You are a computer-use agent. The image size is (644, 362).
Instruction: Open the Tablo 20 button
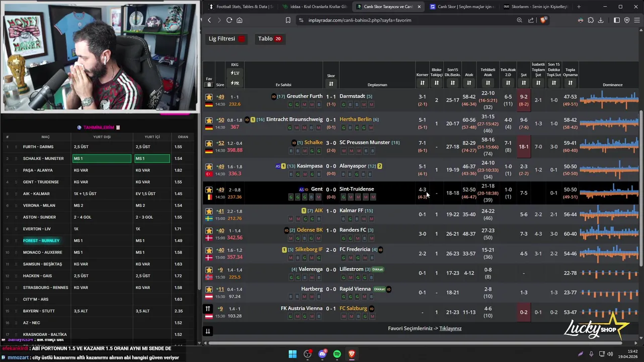click(x=269, y=39)
